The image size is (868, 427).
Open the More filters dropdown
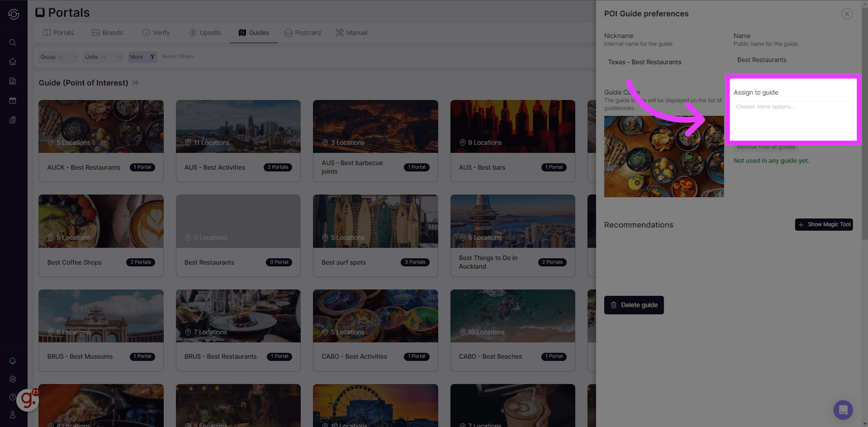pos(142,57)
